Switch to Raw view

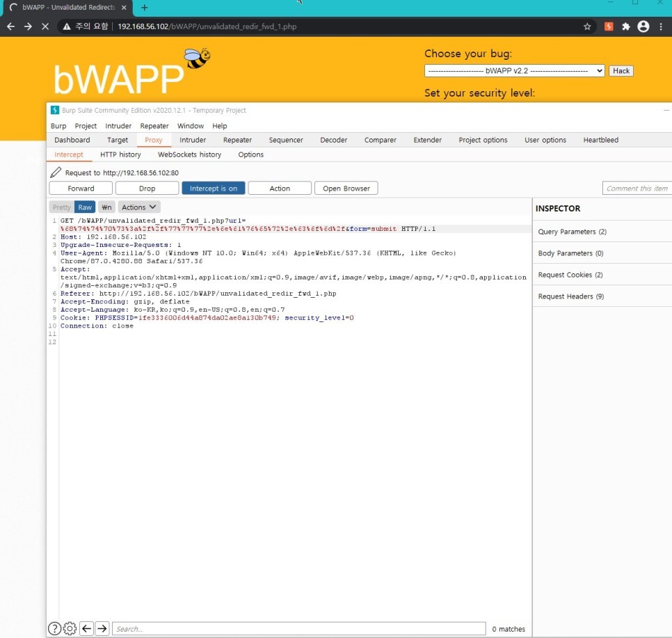pos(85,207)
